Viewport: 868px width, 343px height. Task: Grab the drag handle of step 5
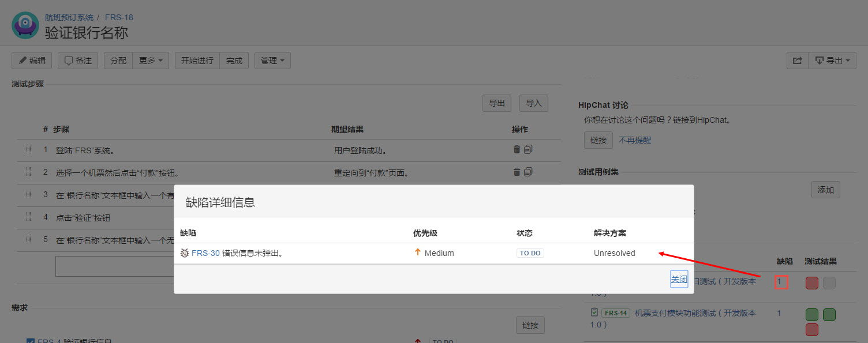tap(28, 239)
